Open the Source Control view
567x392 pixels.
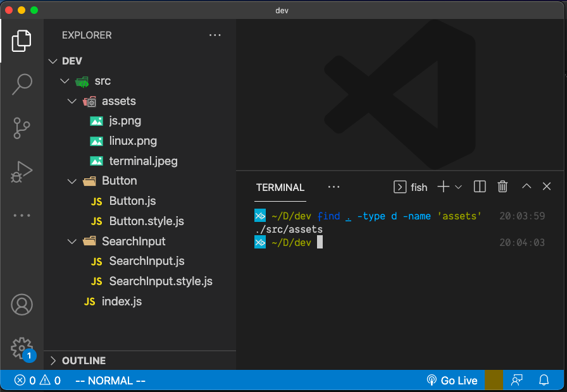point(22,128)
